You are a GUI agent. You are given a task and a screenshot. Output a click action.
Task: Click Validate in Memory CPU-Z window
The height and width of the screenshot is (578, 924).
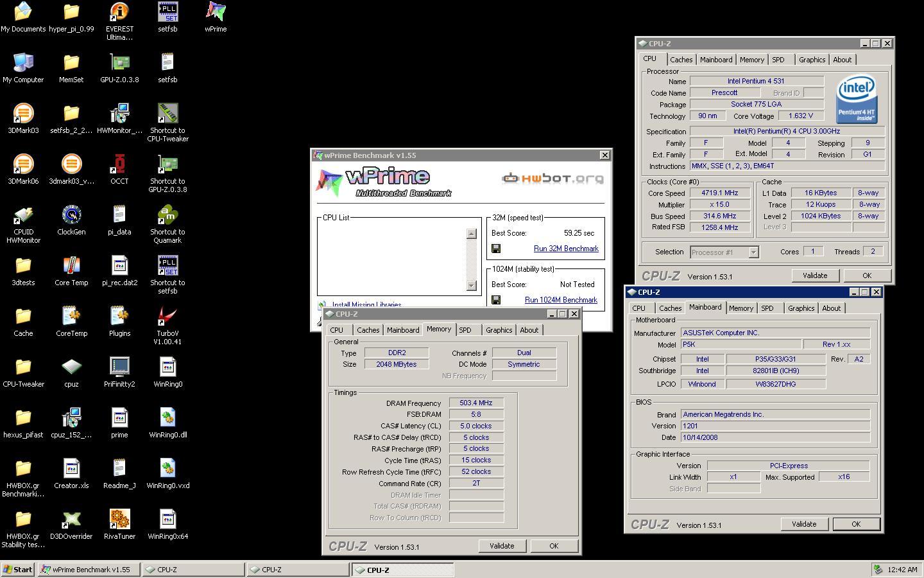point(502,546)
